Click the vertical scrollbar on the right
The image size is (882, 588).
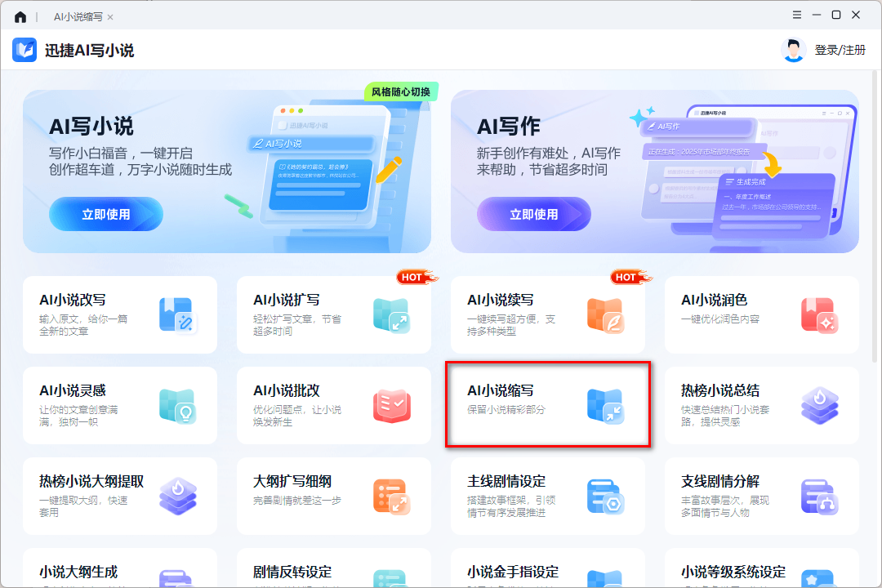pos(874,216)
